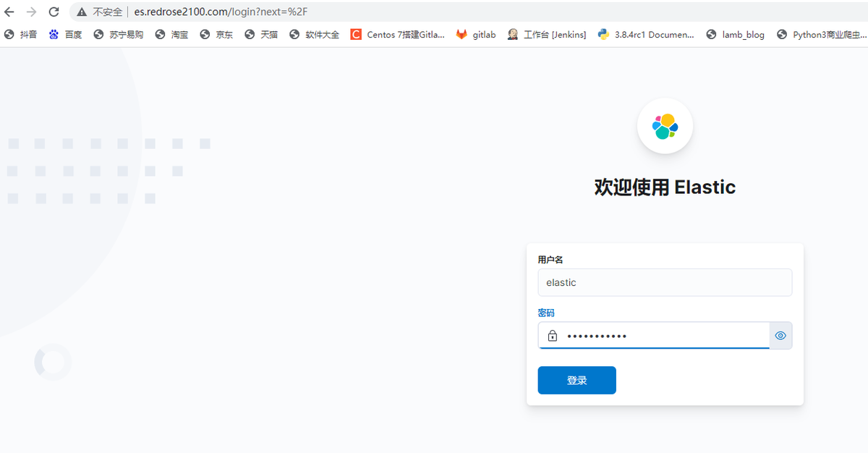Open the 苏宁易购 bookmark

pyautogui.click(x=119, y=34)
